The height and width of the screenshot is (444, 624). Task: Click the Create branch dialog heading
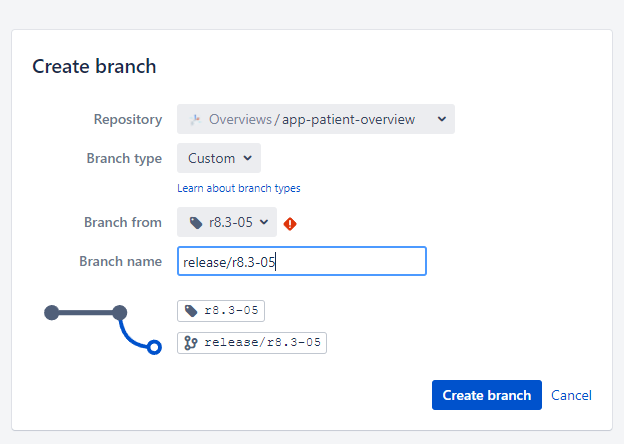coord(94,66)
